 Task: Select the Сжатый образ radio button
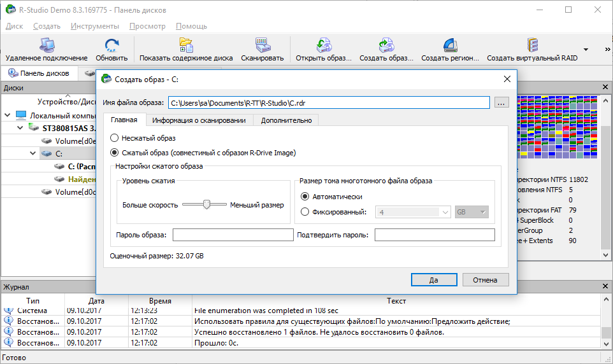[114, 153]
